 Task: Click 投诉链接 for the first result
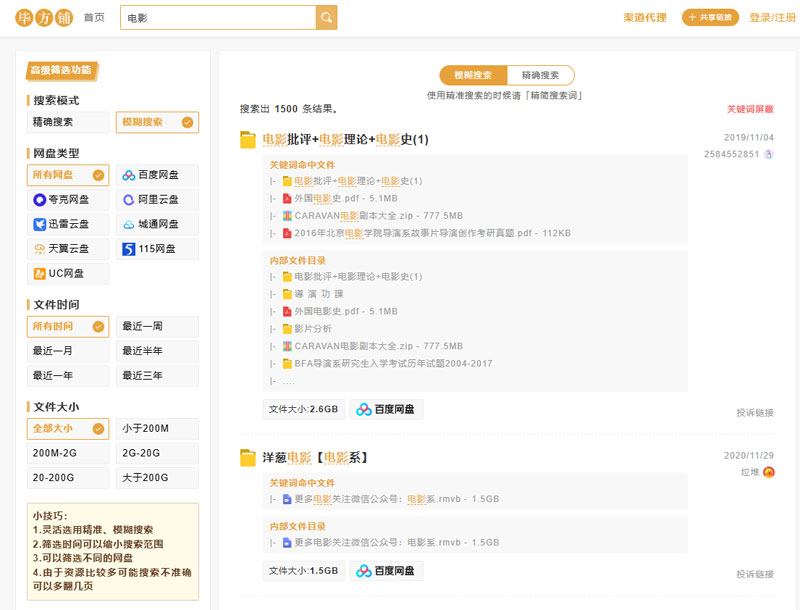point(755,413)
